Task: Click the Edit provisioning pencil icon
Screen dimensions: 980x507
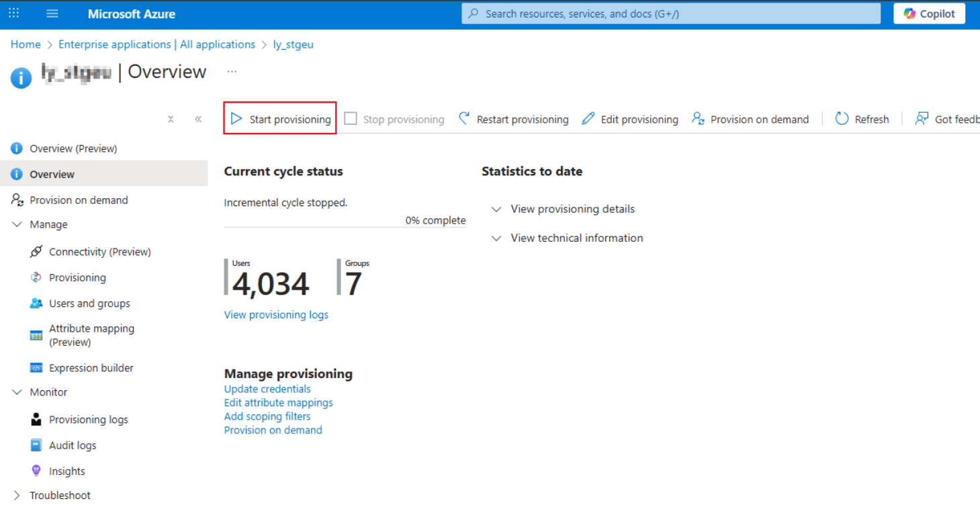Action: [588, 119]
